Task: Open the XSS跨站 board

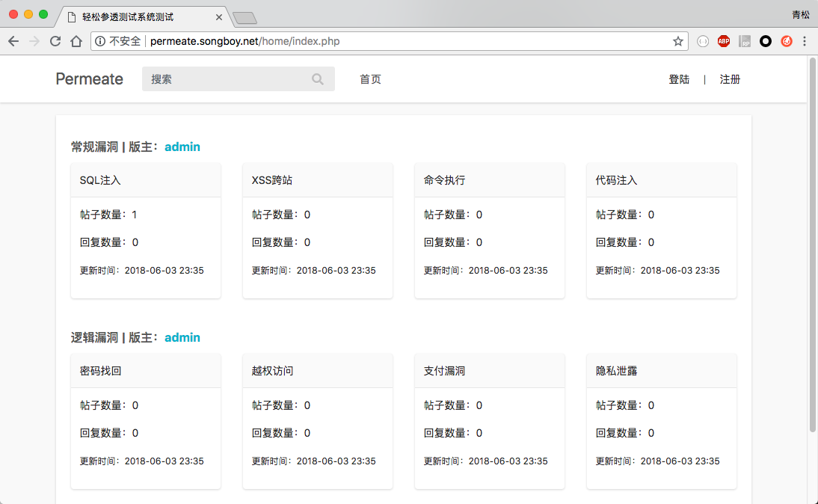Action: (x=272, y=180)
